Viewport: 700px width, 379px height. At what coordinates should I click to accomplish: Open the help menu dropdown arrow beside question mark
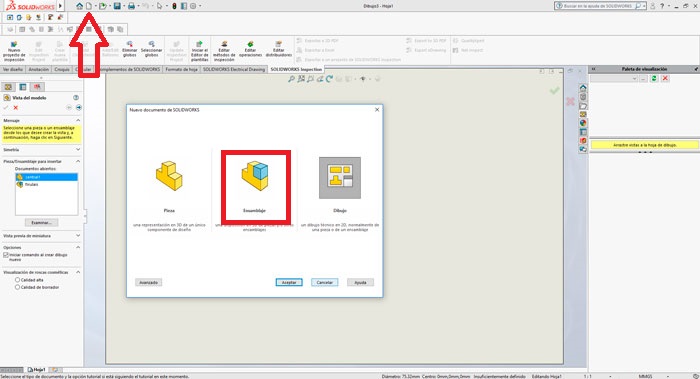coord(669,6)
